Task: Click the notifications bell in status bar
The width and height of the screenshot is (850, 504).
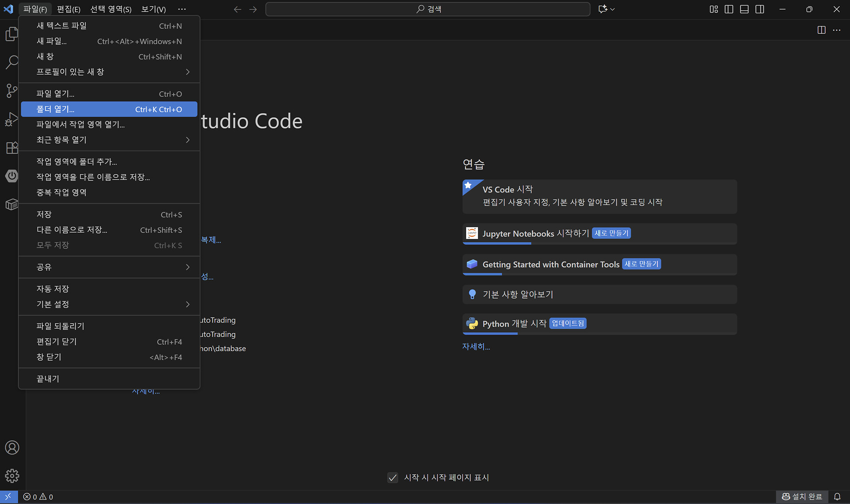Action: coord(837,496)
